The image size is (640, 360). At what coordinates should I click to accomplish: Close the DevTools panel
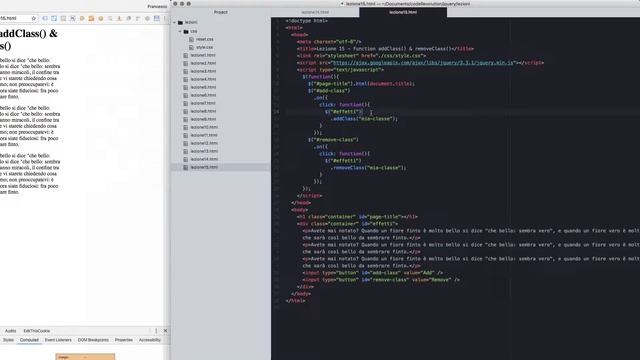165,331
